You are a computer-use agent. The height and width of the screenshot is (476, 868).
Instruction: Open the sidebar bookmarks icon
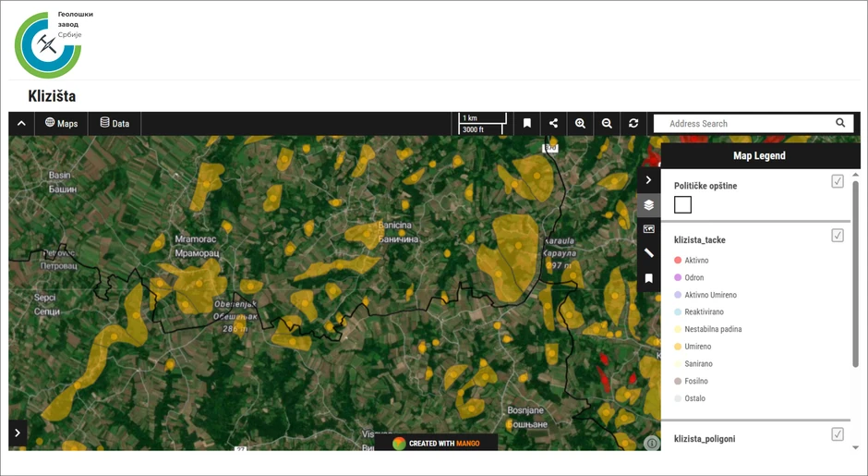click(x=649, y=278)
